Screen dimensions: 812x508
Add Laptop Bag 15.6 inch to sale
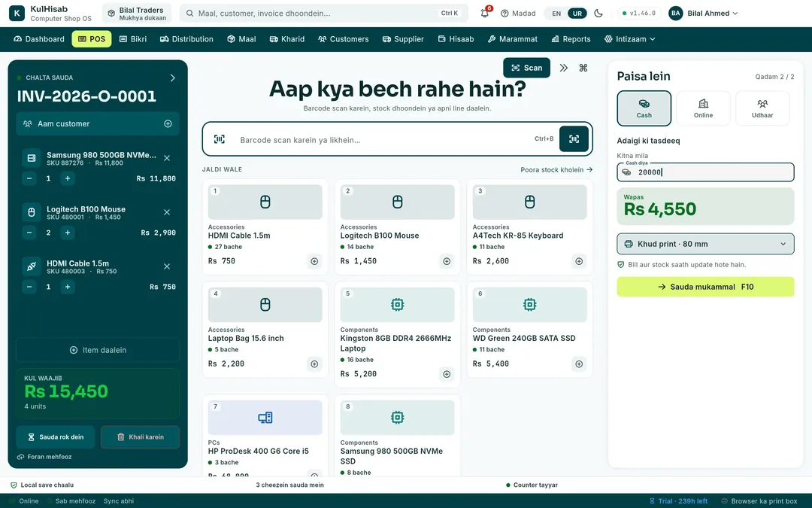click(314, 364)
